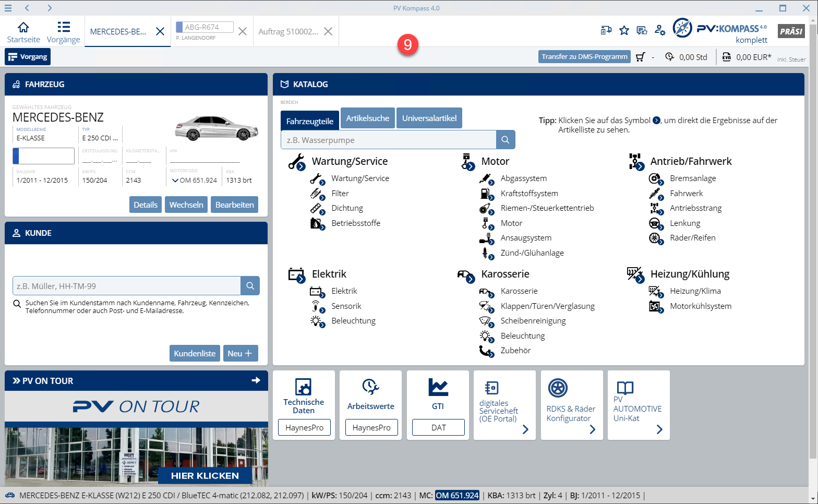
Task: Click the Heizung/Kühlung heading icon
Action: [x=635, y=274]
